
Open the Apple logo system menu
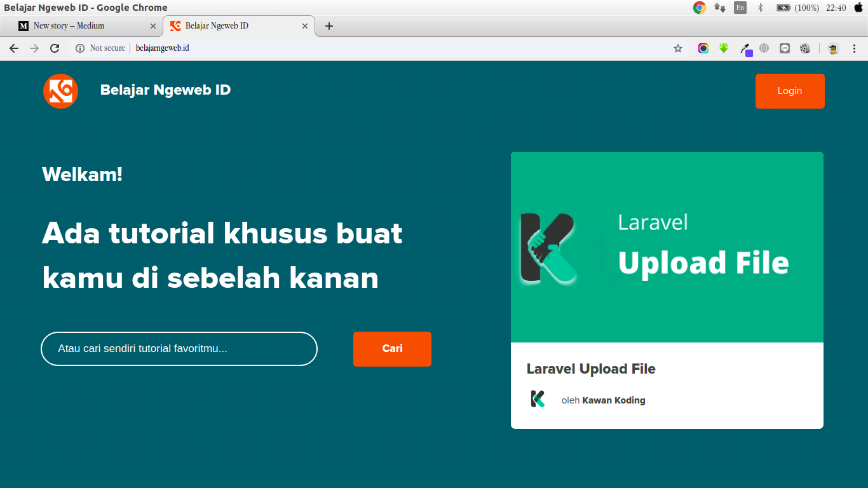(x=858, y=8)
